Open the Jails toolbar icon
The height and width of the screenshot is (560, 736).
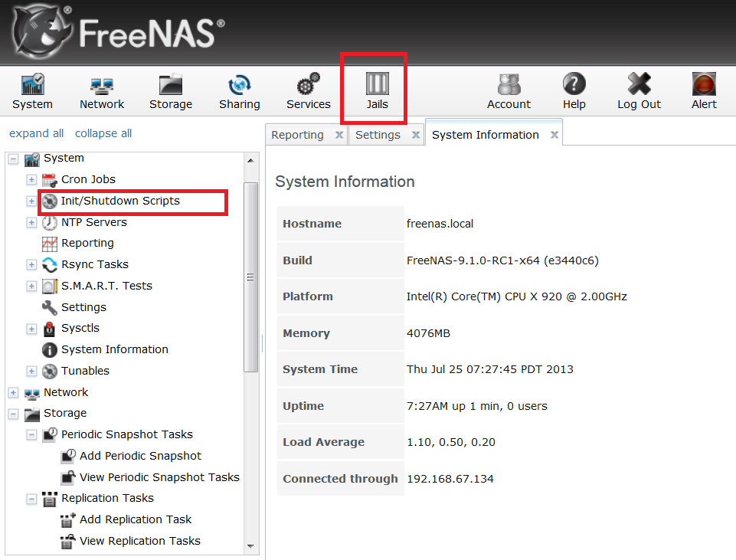[378, 84]
